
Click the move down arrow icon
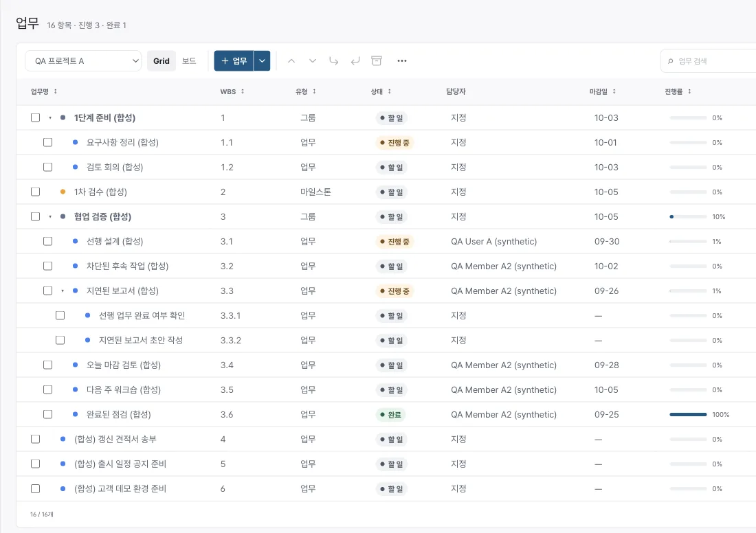click(313, 60)
